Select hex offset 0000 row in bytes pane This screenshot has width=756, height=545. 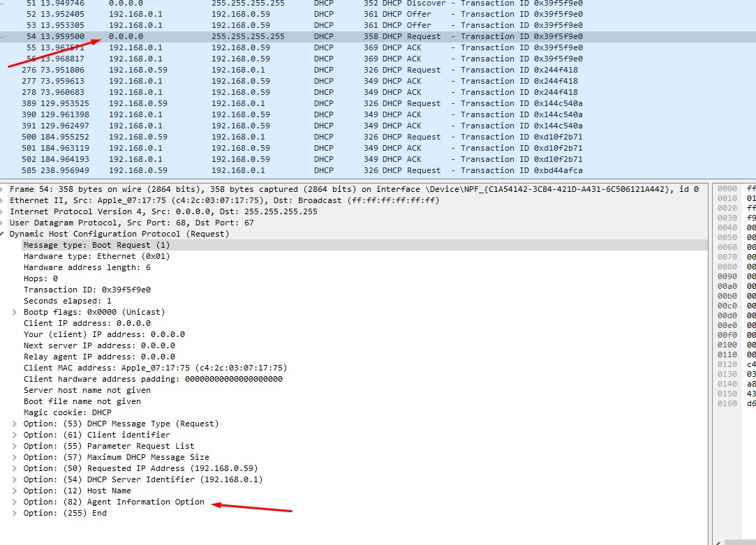point(736,188)
